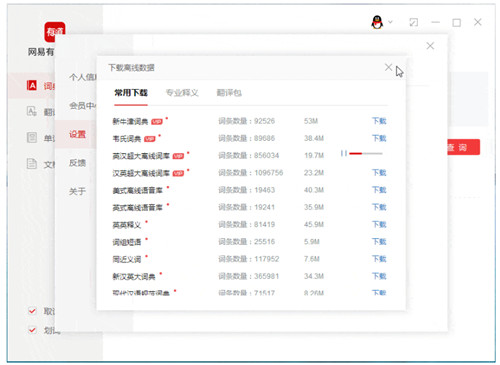Open the 文档 document sidebar icon
500x365 pixels.
coord(31,164)
